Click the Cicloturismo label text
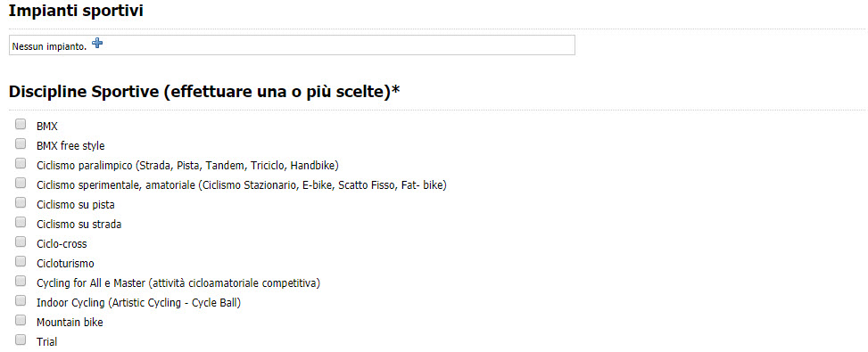 pyautogui.click(x=65, y=264)
